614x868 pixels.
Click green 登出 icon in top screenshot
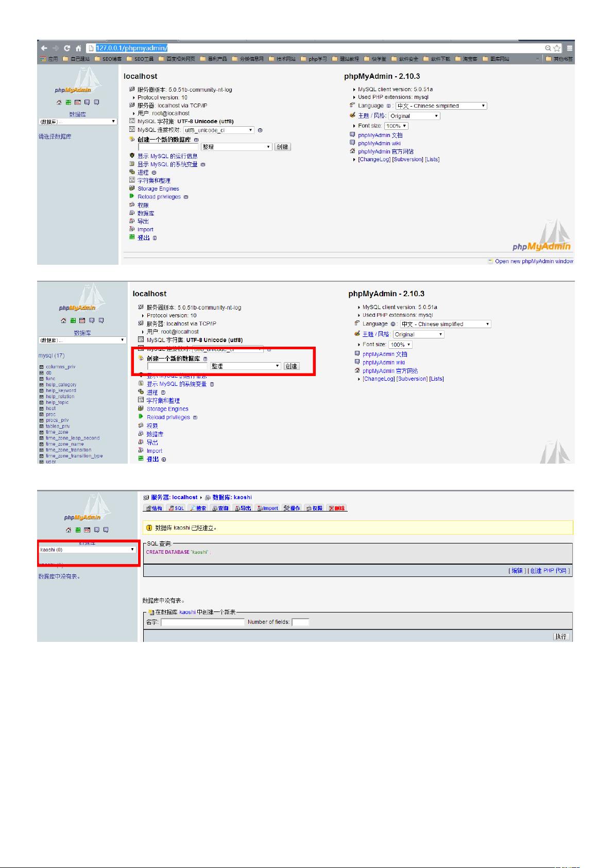click(132, 237)
